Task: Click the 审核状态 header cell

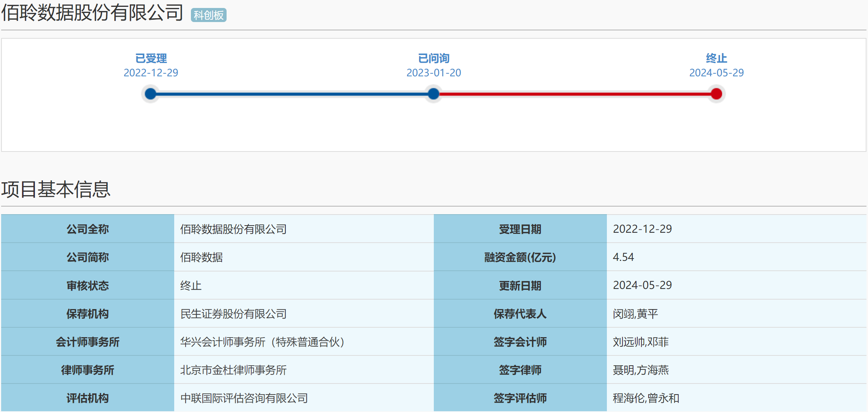Action: click(x=88, y=285)
